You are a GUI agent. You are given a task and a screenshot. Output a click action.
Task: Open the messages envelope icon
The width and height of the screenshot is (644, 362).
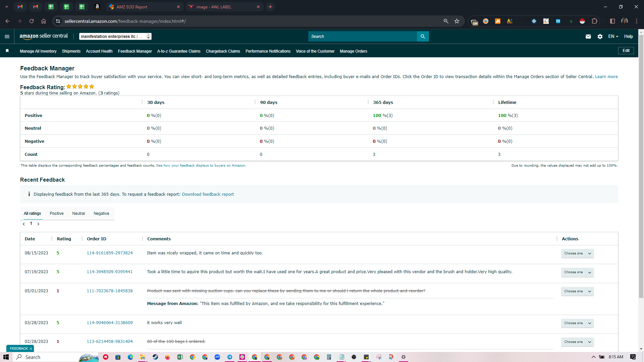pyautogui.click(x=588, y=37)
